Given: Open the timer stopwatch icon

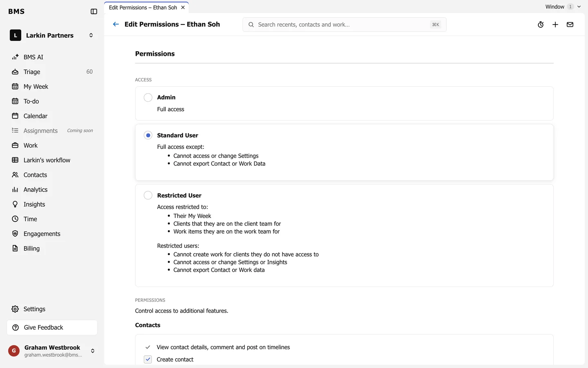Looking at the screenshot, I should click(x=541, y=25).
